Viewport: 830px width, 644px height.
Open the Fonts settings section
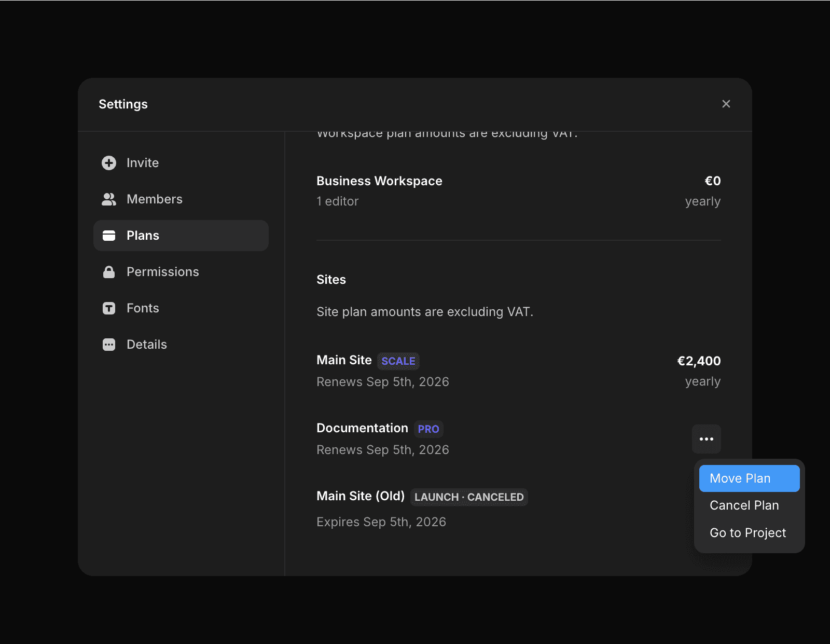point(143,308)
